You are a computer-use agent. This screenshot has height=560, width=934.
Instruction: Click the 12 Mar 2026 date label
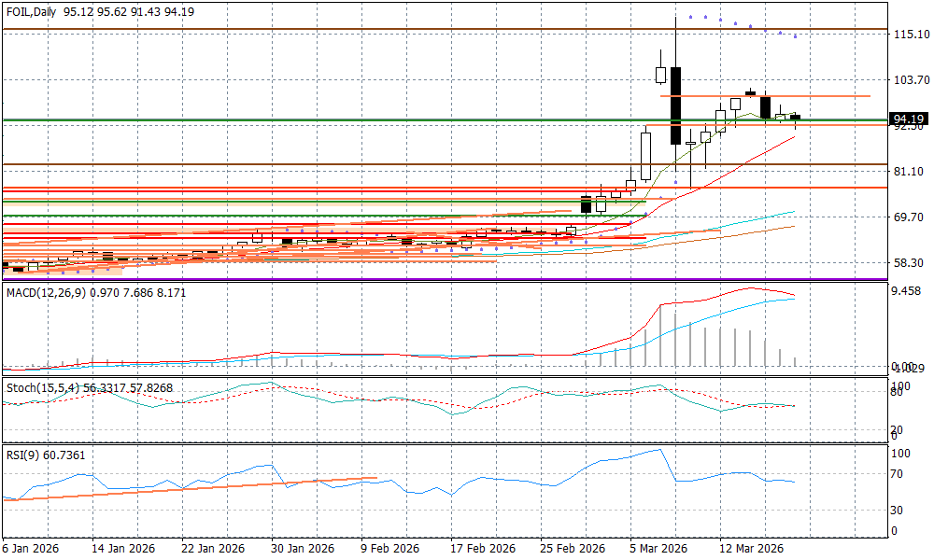click(x=751, y=548)
